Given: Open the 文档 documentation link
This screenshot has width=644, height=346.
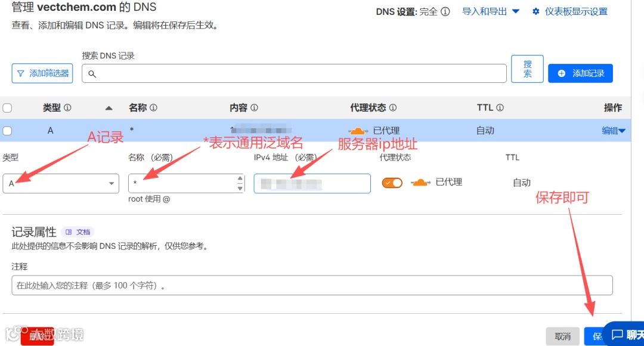Looking at the screenshot, I should click(78, 232).
